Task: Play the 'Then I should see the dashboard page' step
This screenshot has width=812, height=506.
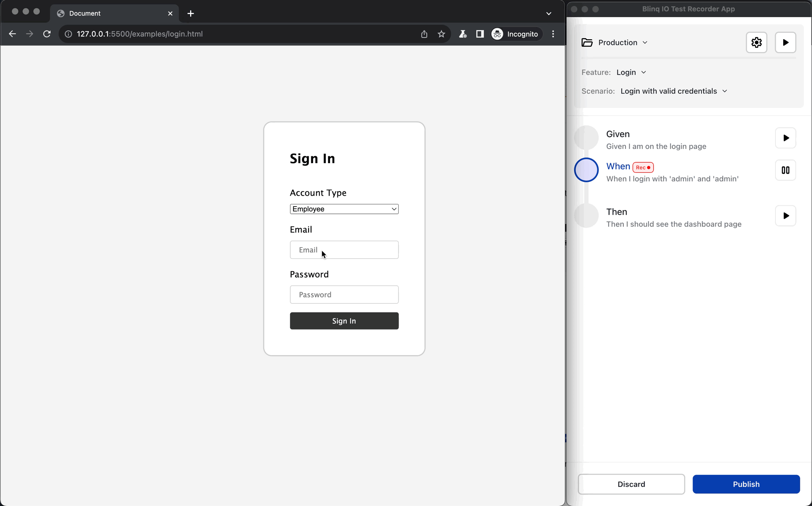Action: click(x=786, y=216)
